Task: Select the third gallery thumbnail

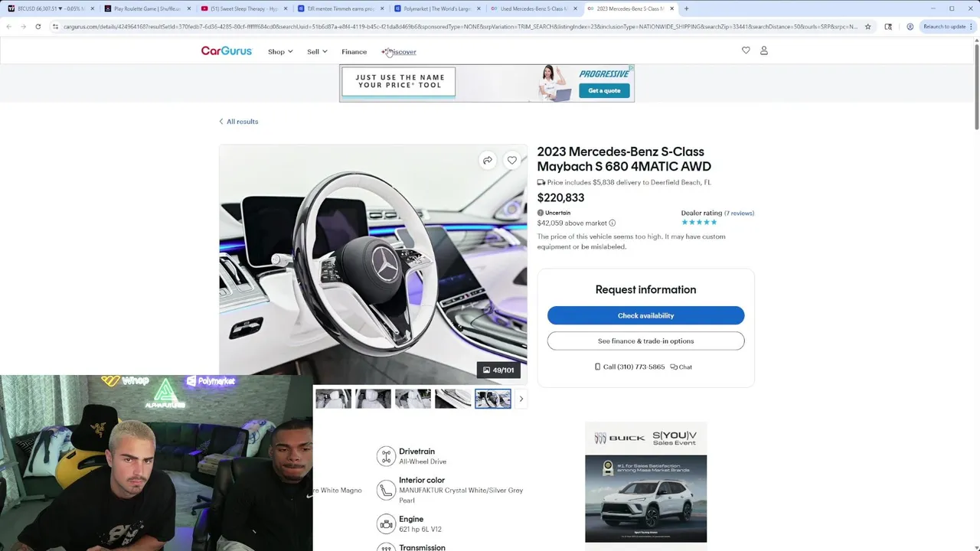Action: (413, 399)
